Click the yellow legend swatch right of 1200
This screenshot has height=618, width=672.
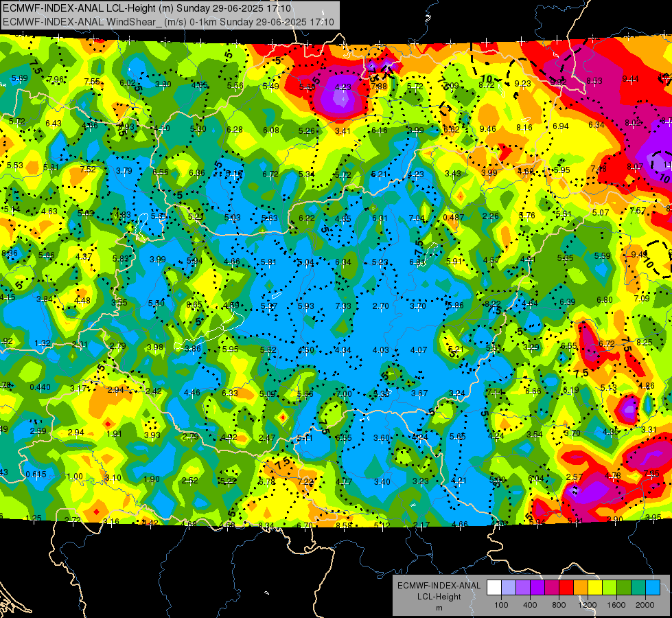(x=595, y=588)
